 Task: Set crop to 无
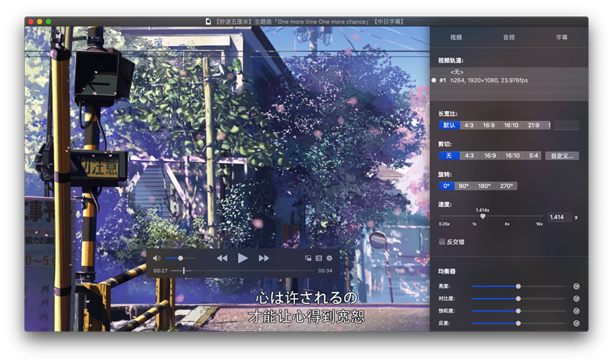pyautogui.click(x=449, y=156)
